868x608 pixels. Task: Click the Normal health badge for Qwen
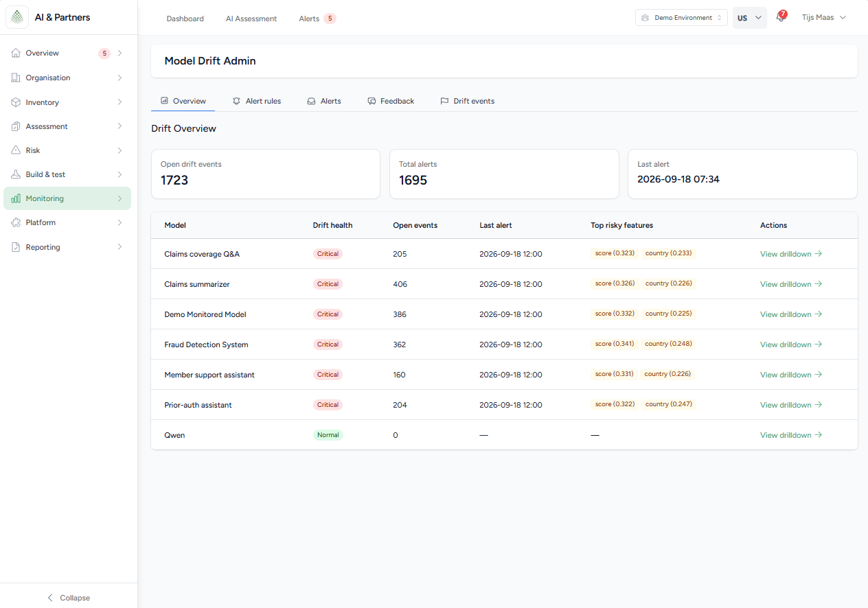(328, 435)
